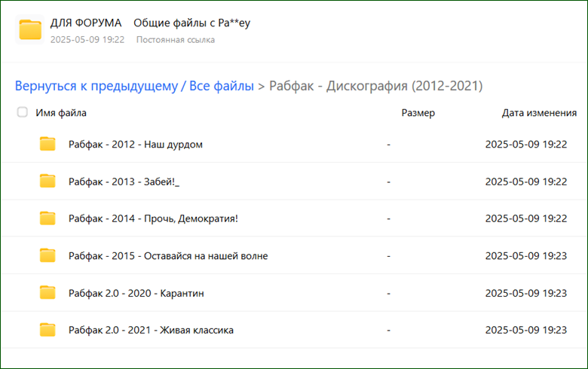
Task: Click the large shared folder icon in header
Action: coord(30,29)
